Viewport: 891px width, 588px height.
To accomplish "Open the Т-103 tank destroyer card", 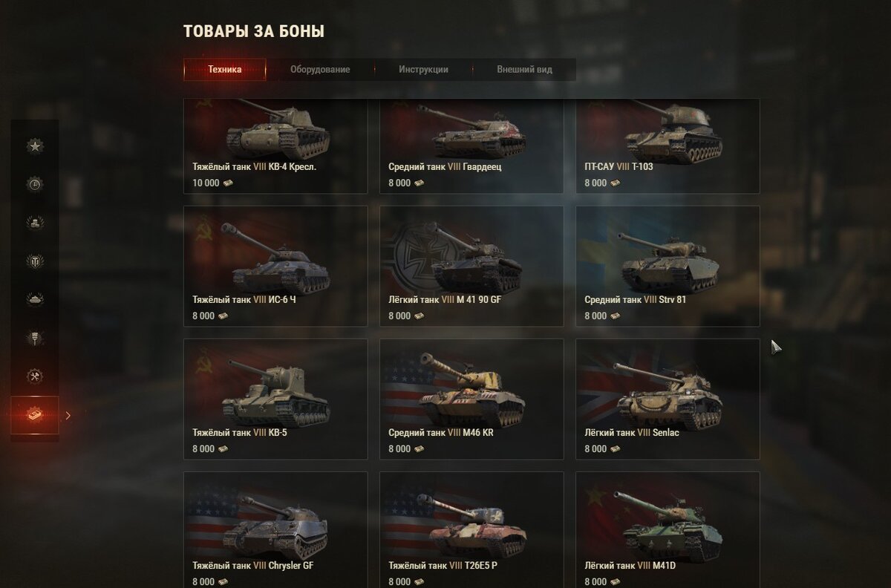I will [668, 146].
